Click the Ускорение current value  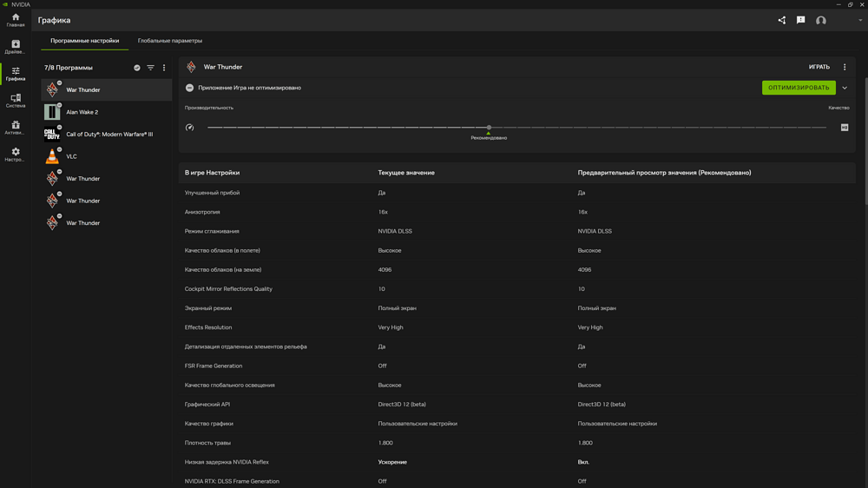pos(392,462)
